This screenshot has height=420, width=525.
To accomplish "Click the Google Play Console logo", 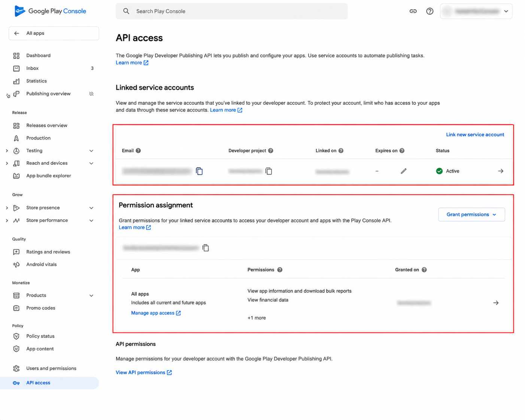I will point(50,11).
